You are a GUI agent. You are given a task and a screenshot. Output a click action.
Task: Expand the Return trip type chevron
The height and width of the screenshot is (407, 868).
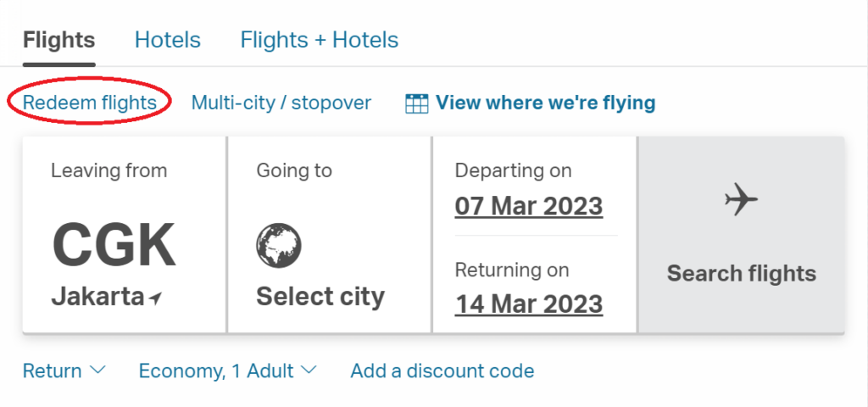(97, 370)
